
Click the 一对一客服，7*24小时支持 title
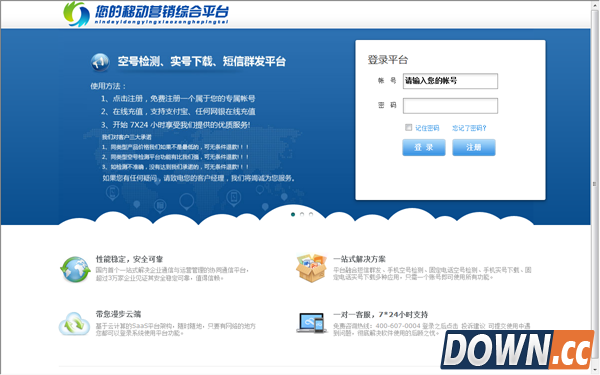[380, 315]
